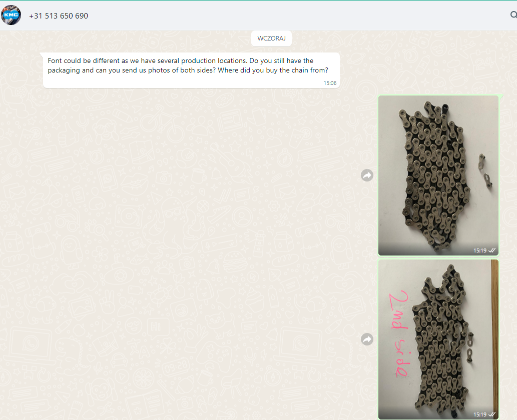Open the chain photo marked 2nd side
The image size is (517, 420).
(438, 339)
